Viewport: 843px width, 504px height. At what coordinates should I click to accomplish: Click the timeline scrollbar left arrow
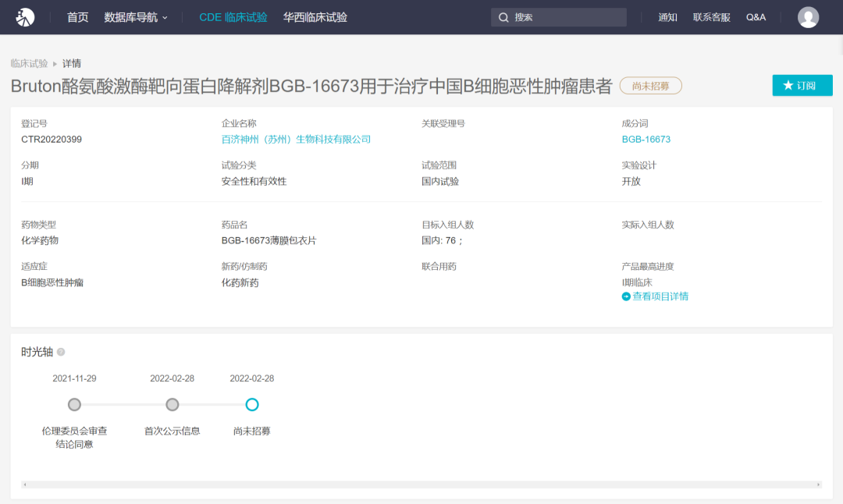pyautogui.click(x=25, y=484)
